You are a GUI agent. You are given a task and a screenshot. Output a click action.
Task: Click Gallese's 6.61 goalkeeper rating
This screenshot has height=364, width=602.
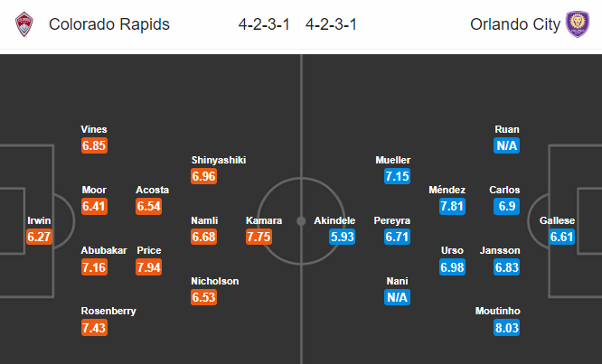[x=561, y=237]
